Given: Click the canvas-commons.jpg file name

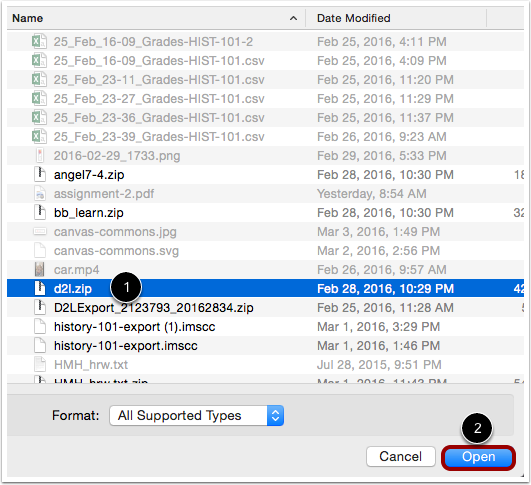Looking at the screenshot, I should pyautogui.click(x=115, y=232).
